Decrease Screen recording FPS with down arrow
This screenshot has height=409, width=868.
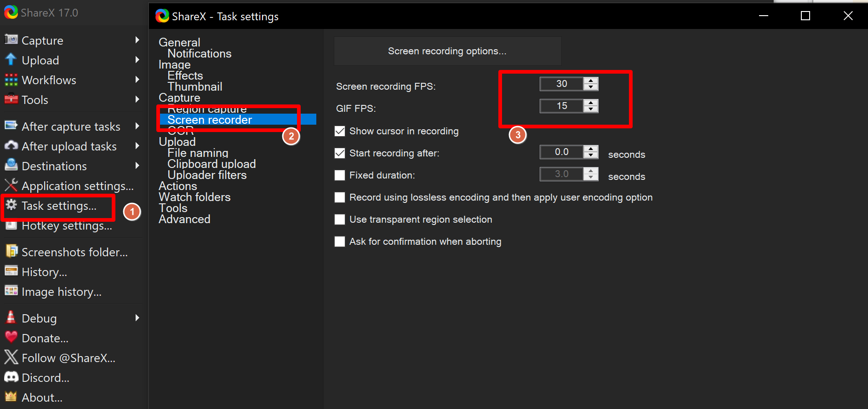click(591, 87)
